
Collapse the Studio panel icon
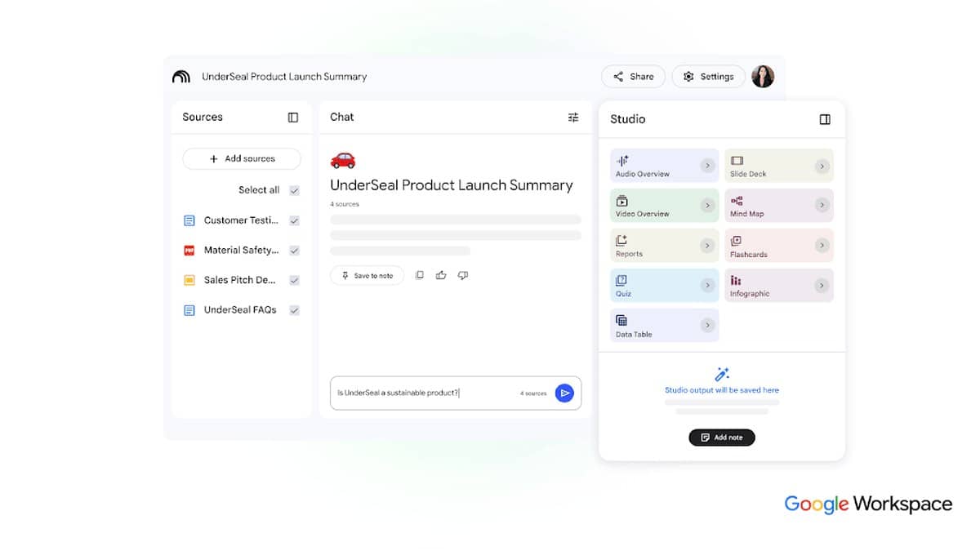tap(825, 119)
